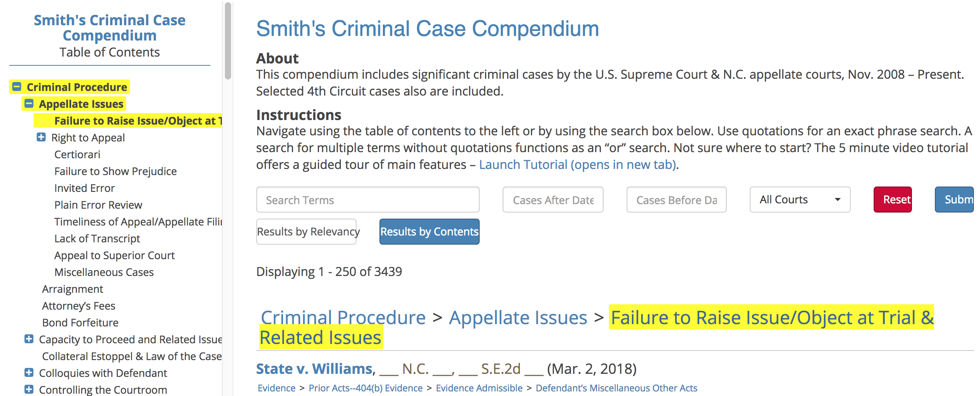Viewport: 980px width, 396px height.
Task: Select Certiorari in the table of contents
Action: coord(77,154)
